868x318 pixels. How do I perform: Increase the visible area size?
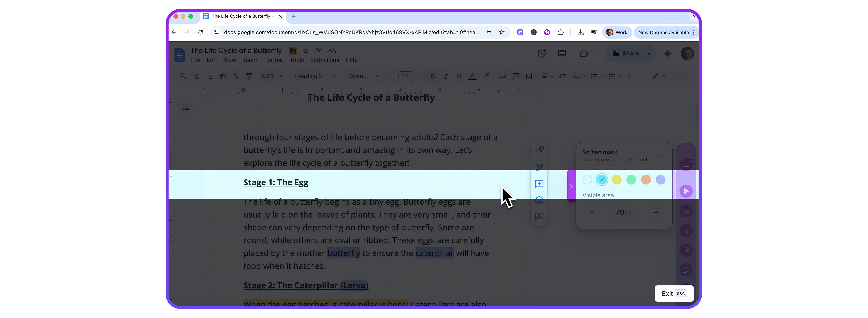(x=656, y=212)
